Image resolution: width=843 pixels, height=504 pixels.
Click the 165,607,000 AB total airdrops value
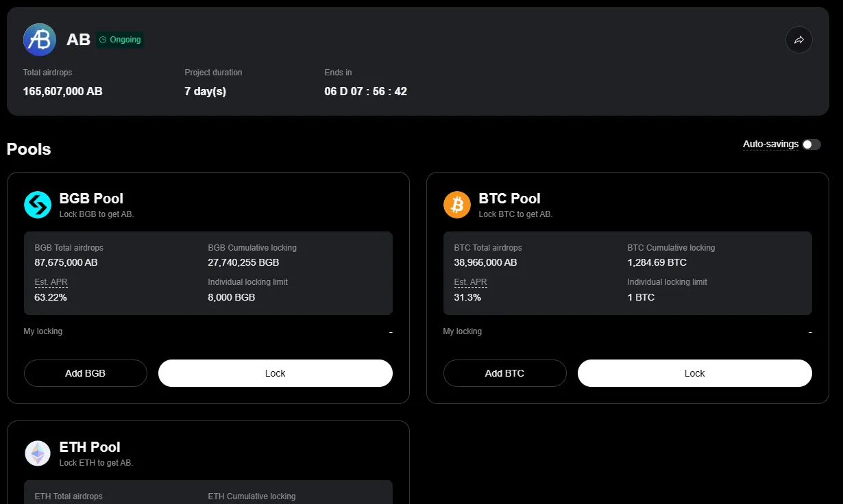[x=63, y=91]
